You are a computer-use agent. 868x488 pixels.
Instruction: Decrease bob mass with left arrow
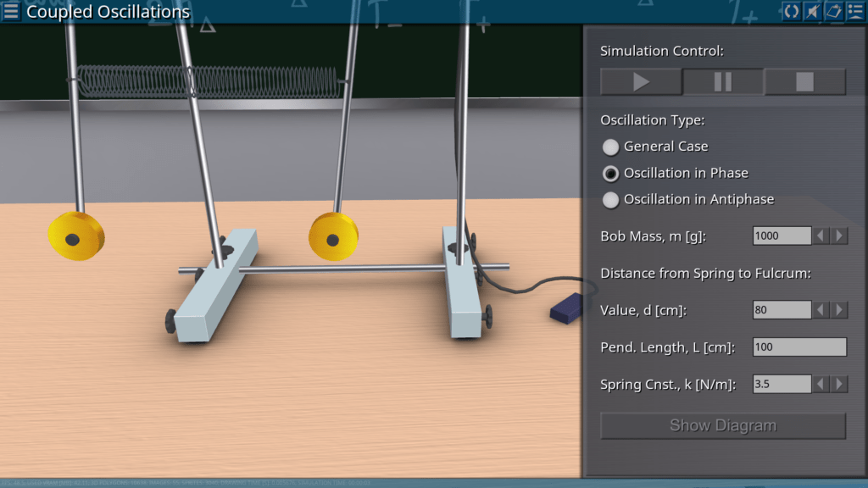821,236
